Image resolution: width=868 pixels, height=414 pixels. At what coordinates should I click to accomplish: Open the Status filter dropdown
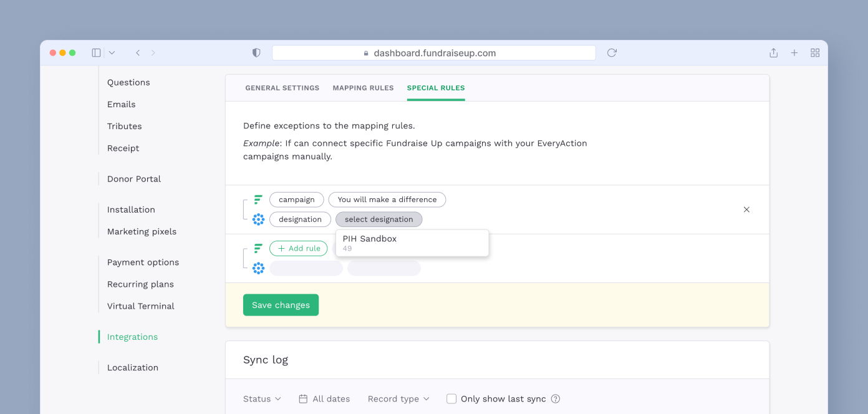(262, 399)
